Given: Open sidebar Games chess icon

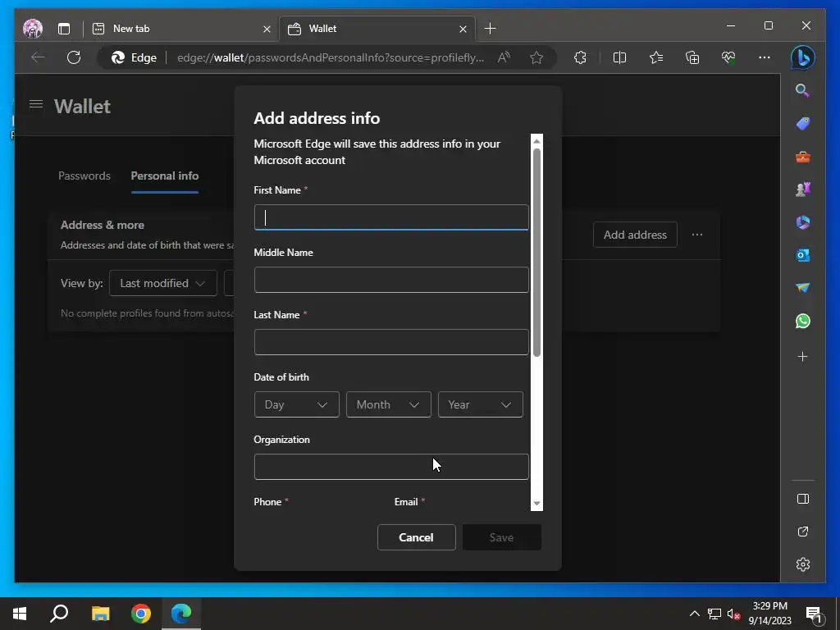Looking at the screenshot, I should (x=802, y=189).
